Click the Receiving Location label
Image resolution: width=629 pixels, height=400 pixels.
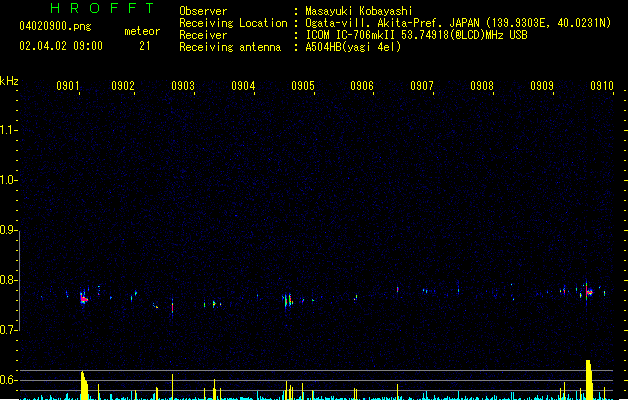tap(233, 23)
